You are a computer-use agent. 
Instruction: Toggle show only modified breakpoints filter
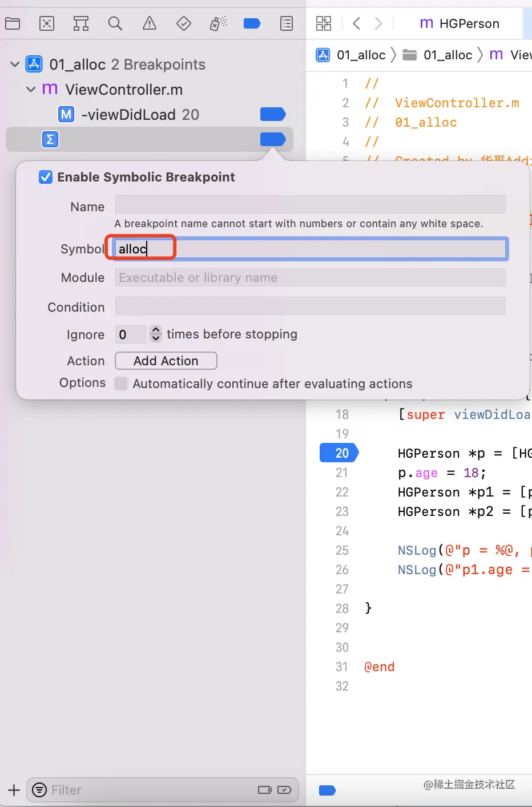click(x=284, y=790)
